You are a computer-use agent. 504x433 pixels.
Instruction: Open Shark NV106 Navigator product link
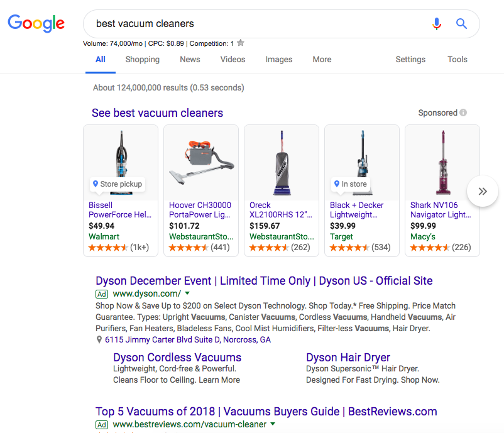coord(441,210)
